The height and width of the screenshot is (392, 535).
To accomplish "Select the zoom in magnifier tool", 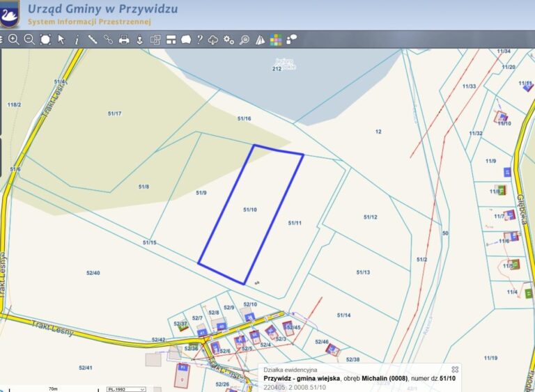I will click(14, 40).
